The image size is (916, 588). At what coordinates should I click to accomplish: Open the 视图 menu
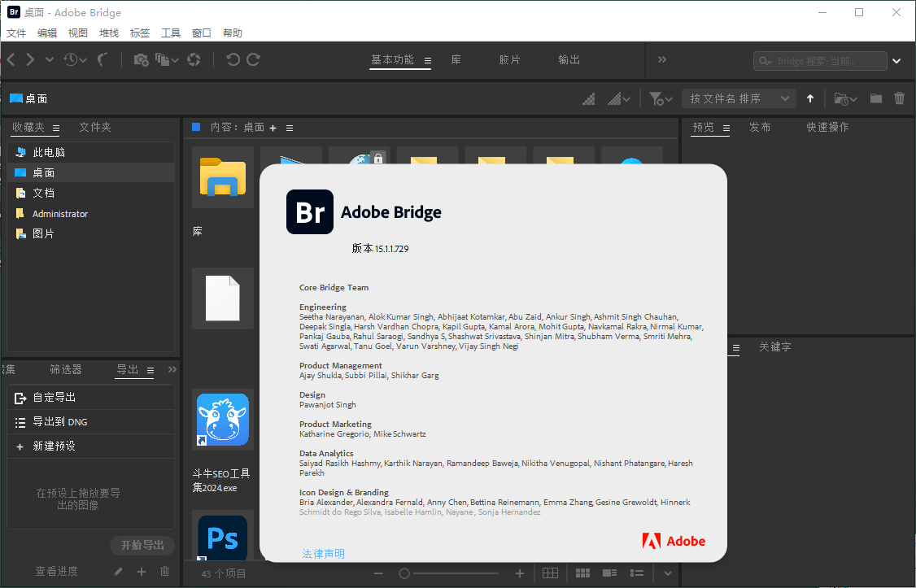click(x=78, y=33)
